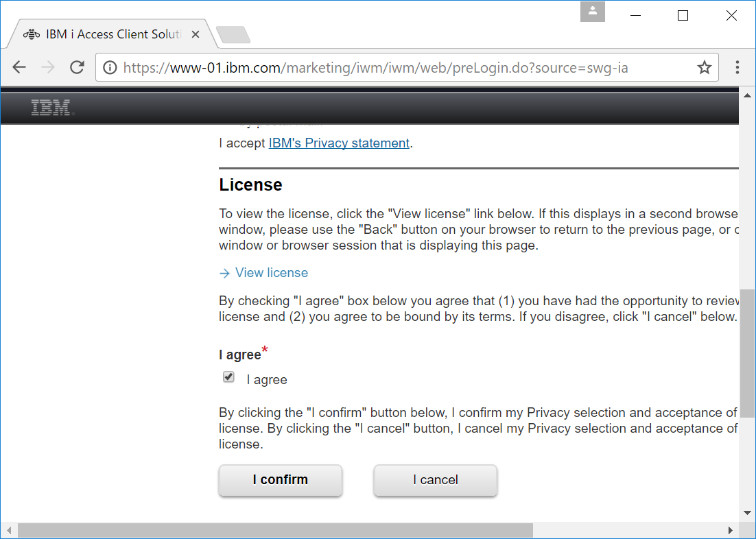Uncheck the I agree checkbox
756x539 pixels.
coord(228,376)
